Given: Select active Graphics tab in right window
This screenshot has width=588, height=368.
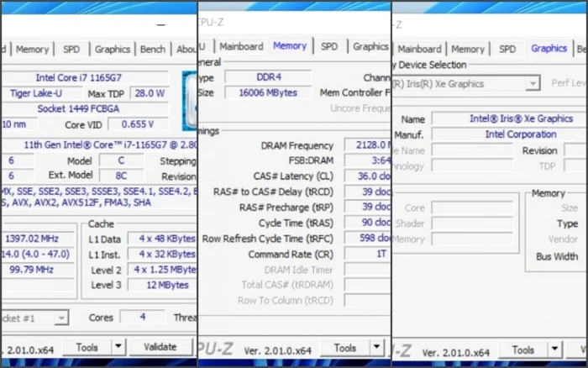Looking at the screenshot, I should pos(549,49).
